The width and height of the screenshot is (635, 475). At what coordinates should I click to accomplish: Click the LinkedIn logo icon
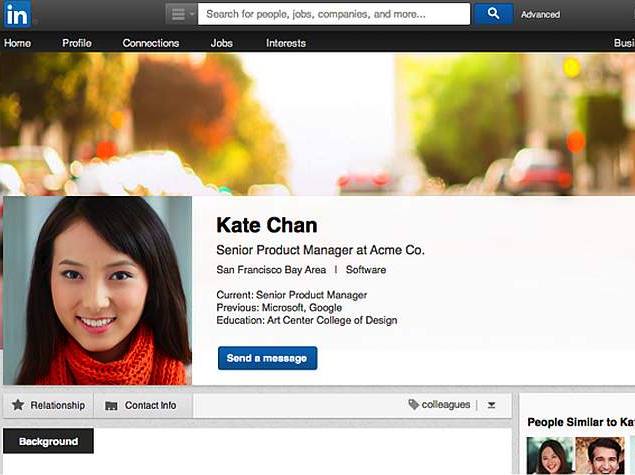[17, 14]
